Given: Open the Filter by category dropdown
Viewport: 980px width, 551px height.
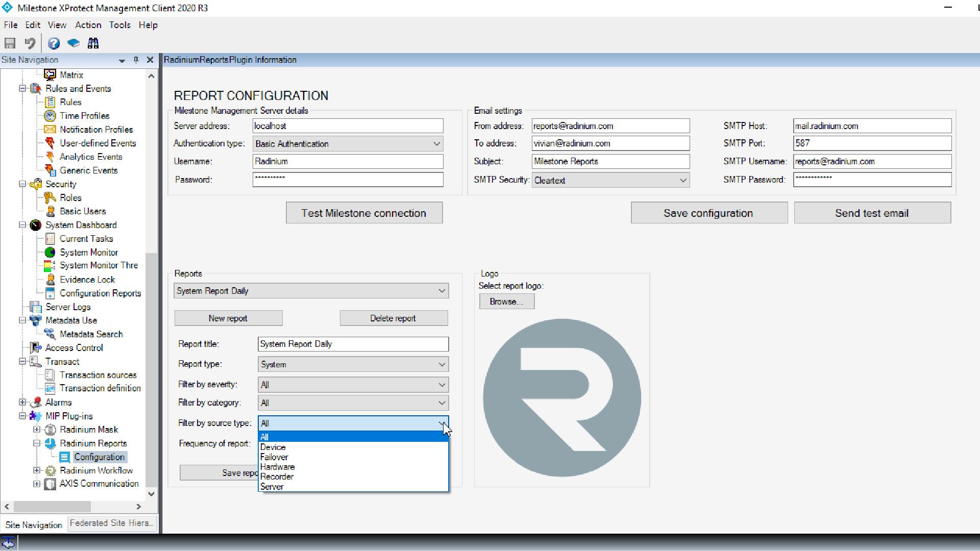Looking at the screenshot, I should pyautogui.click(x=353, y=403).
